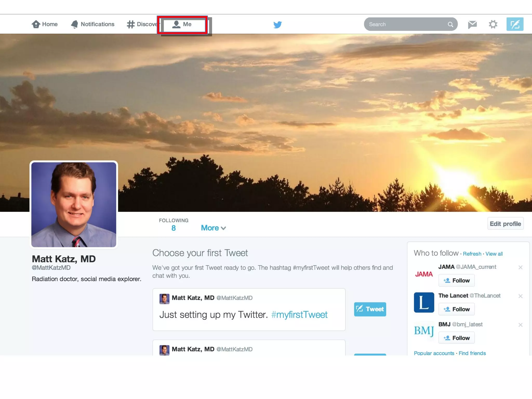Click the Edit profile button

[505, 224]
